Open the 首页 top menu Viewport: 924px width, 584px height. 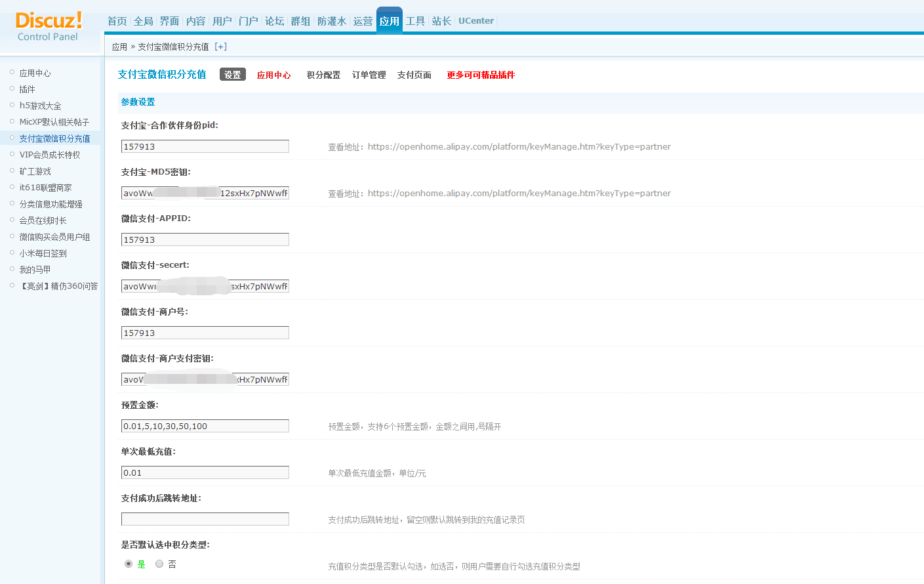coord(117,21)
